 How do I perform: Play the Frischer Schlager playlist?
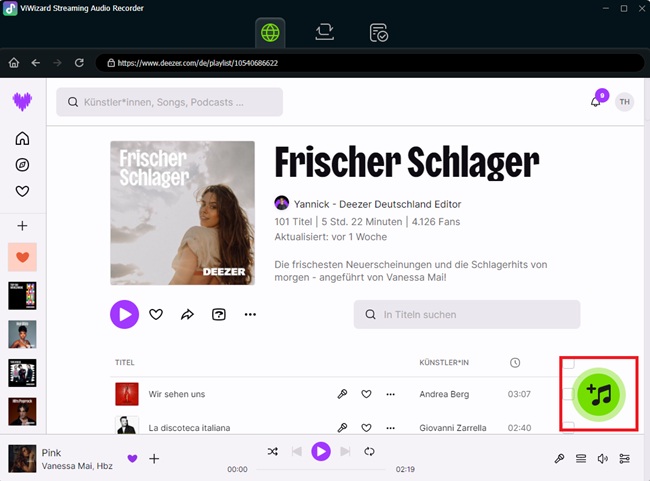(124, 314)
